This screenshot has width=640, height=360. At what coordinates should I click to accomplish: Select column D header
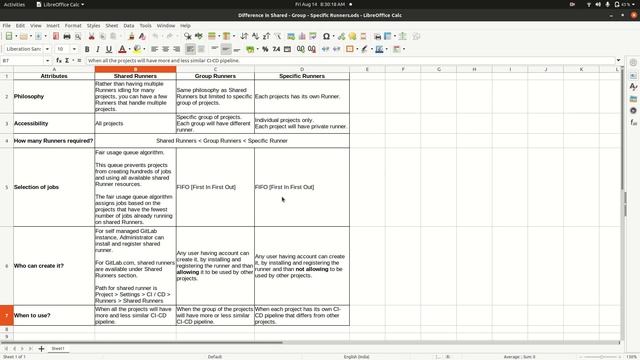pyautogui.click(x=302, y=69)
